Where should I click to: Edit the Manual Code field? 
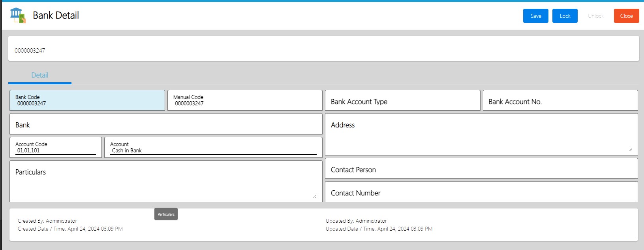coord(245,100)
